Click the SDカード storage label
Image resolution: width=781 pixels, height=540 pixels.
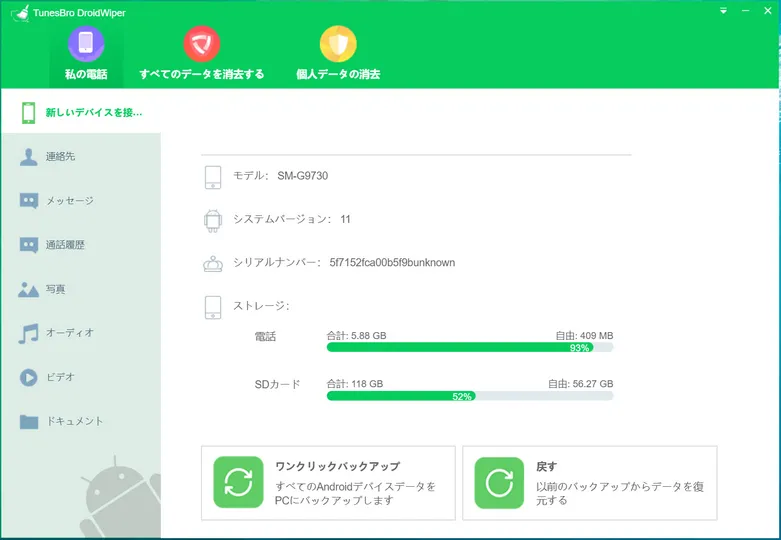point(277,385)
